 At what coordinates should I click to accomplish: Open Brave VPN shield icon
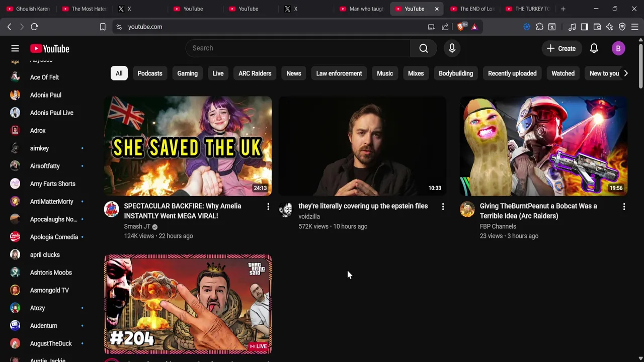pyautogui.click(x=622, y=27)
